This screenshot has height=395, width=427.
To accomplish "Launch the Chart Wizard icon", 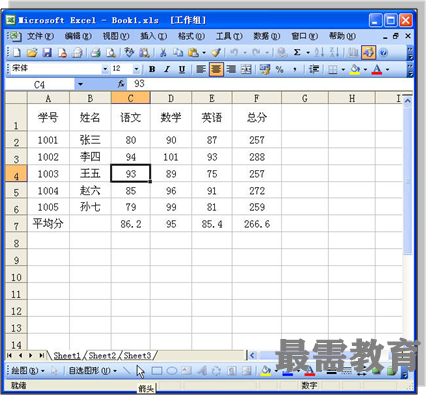I will (353, 52).
